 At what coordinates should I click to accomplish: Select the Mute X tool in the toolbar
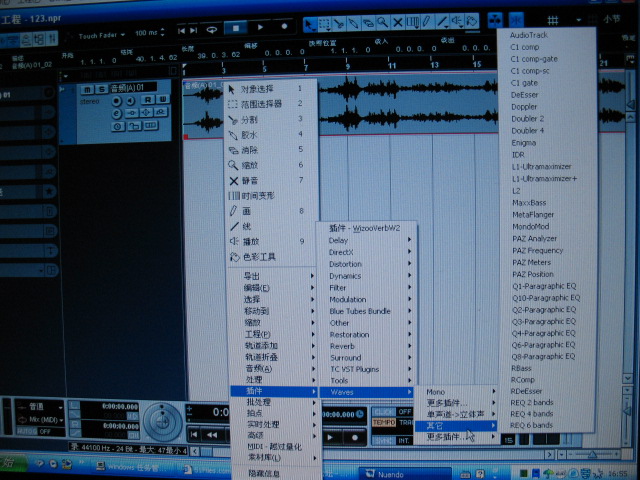[x=397, y=22]
